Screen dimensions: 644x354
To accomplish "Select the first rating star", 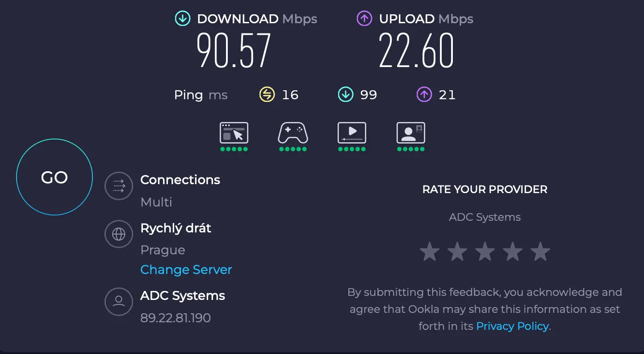I will tap(429, 251).
